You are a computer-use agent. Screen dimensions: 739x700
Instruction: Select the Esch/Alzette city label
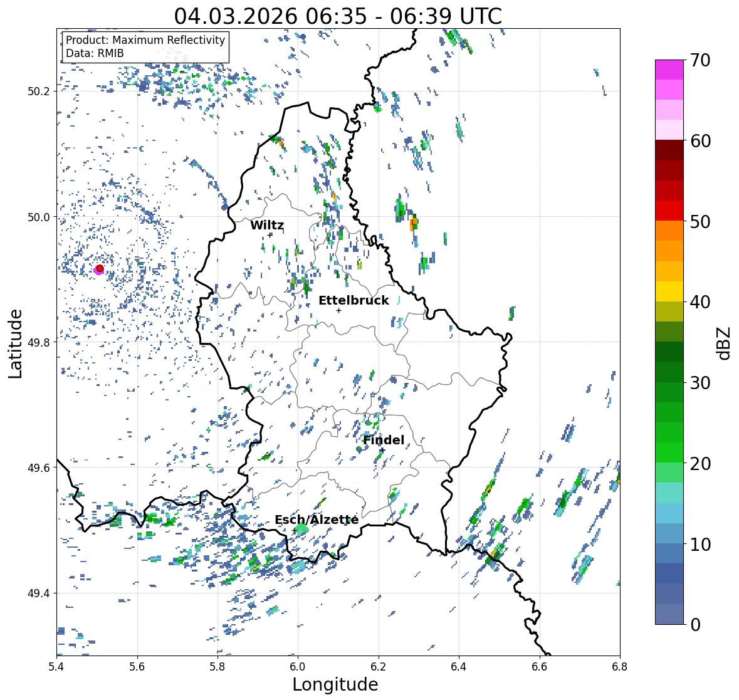click(317, 520)
